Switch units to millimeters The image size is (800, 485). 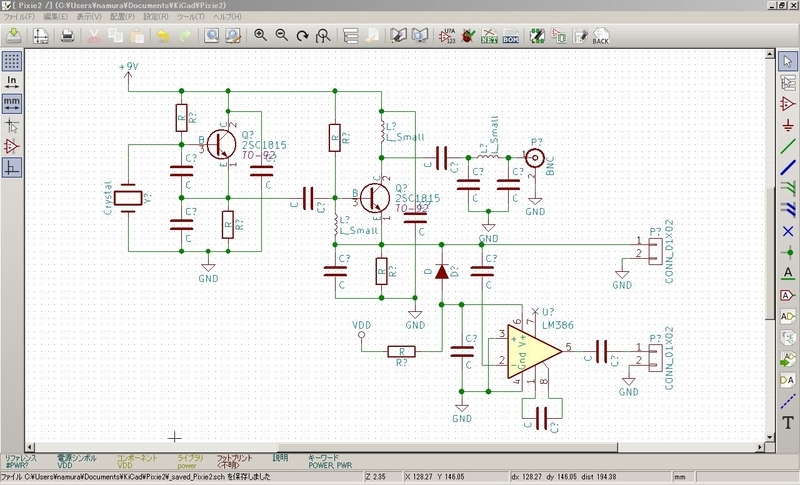pos(12,103)
